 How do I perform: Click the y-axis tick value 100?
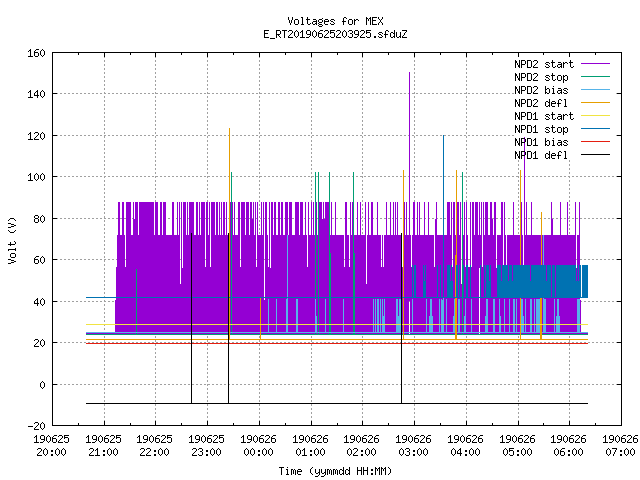(36, 177)
